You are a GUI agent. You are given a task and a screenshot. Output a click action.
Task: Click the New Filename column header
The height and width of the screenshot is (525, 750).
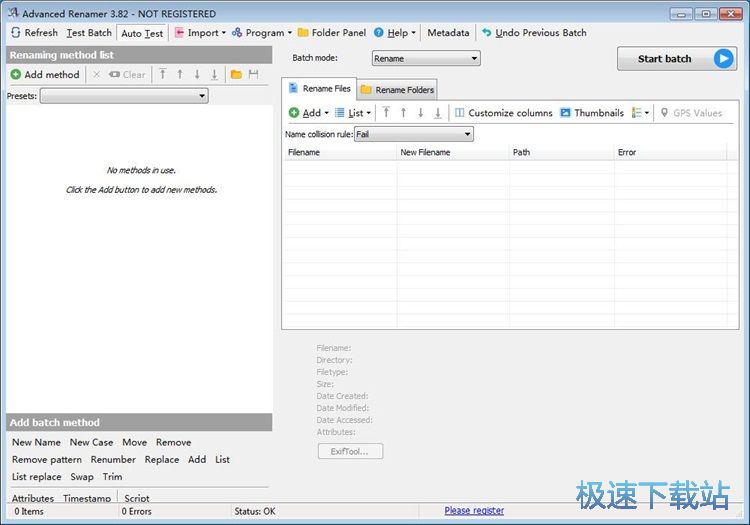point(425,153)
